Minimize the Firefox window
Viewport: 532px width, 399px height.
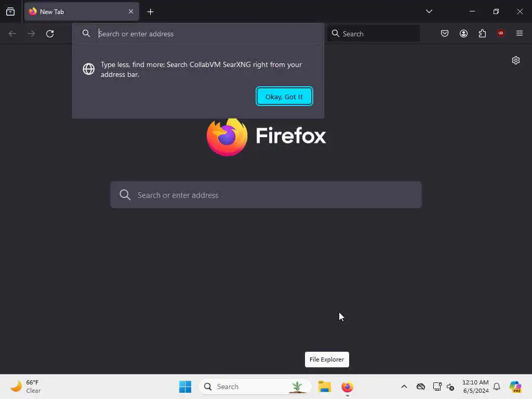click(472, 11)
